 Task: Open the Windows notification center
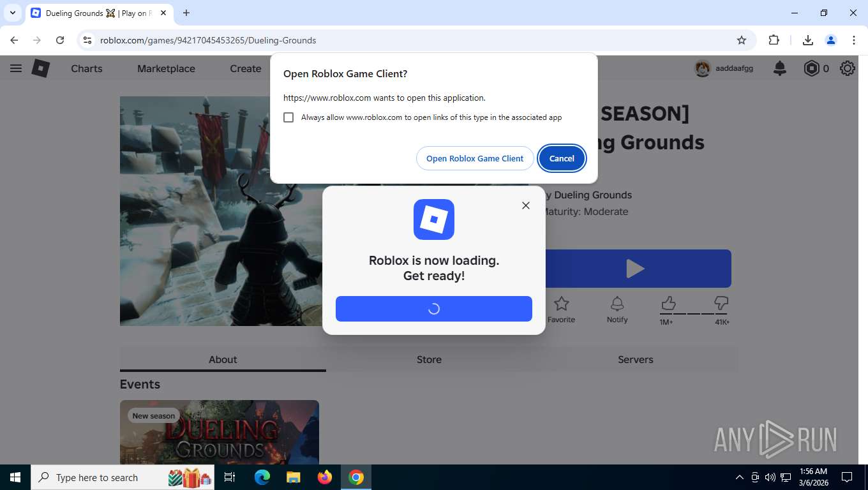(847, 477)
